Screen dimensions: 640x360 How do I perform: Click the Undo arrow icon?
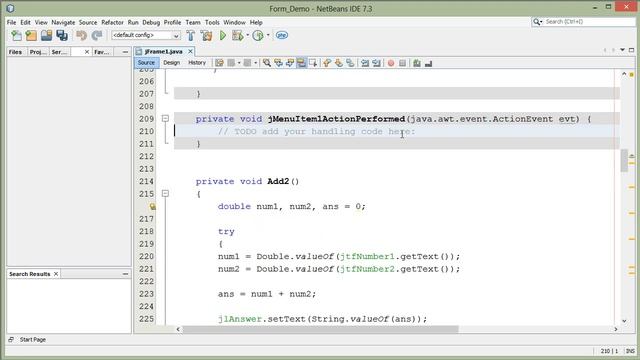pyautogui.click(x=81, y=36)
